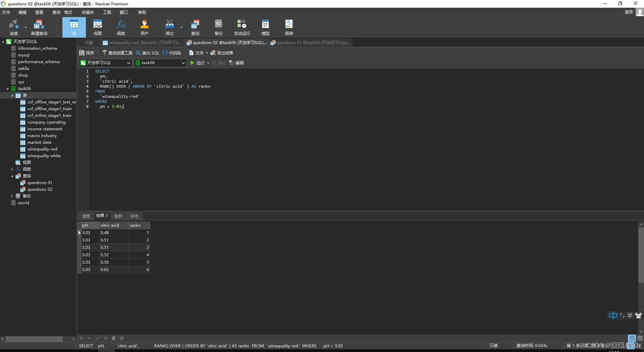This screenshot has height=352, width=644.
Task: Switch to form view icon in status bar
Action: [640, 338]
